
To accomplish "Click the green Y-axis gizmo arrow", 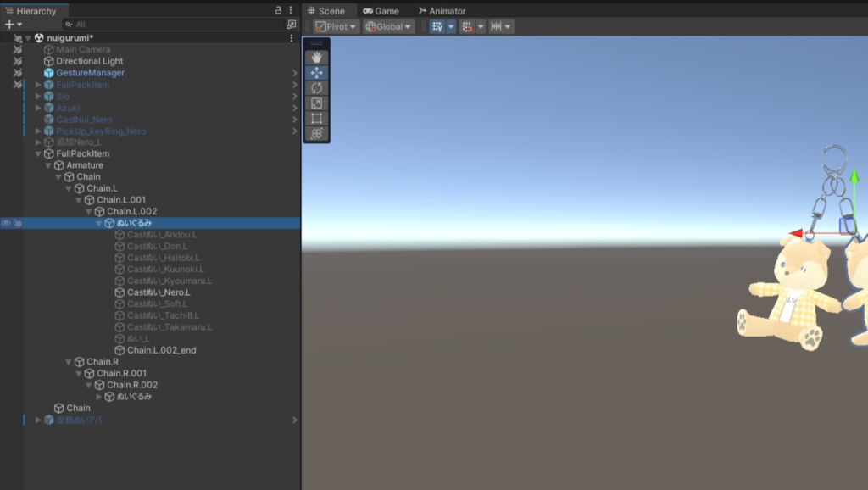I will (x=854, y=177).
